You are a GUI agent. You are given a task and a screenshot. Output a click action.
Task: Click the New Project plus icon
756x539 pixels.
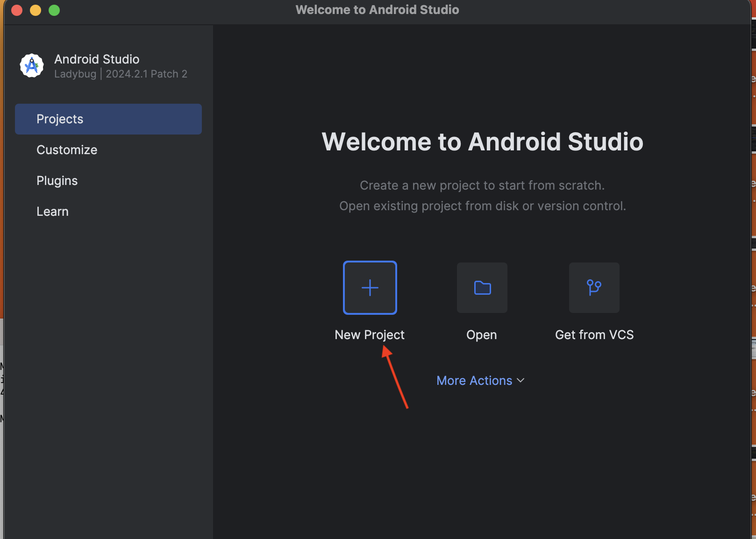point(370,288)
